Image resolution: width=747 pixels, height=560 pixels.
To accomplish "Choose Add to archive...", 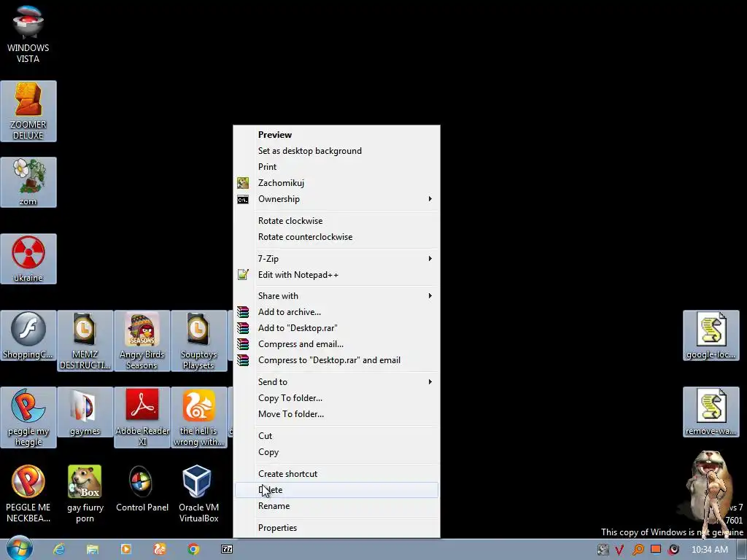I will [x=336, y=312].
